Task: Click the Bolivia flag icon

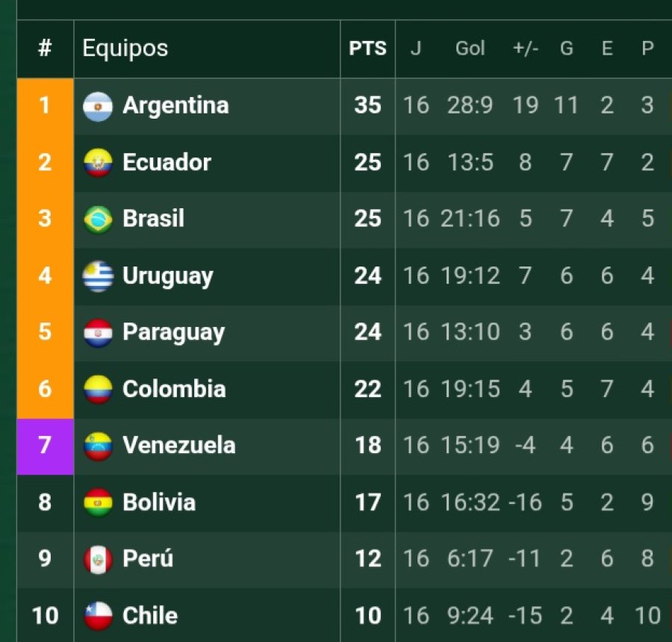Action: [98, 502]
